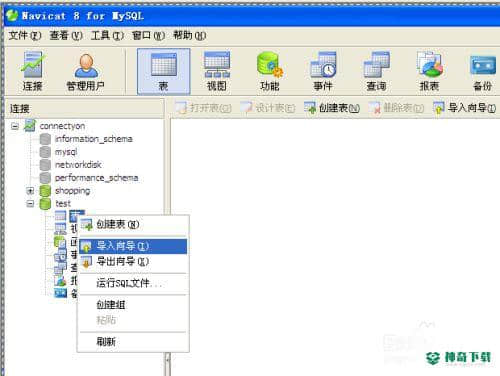Collapse the connectyon connection tree
This screenshot has width=500, height=376.
coord(15,126)
